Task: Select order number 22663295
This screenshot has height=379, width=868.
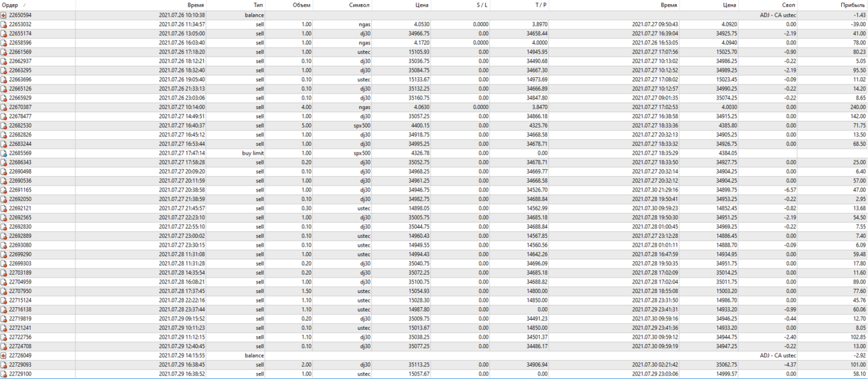Action: [20, 70]
